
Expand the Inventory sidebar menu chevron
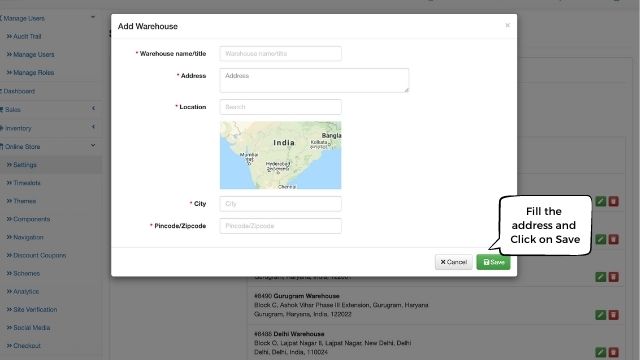(93, 127)
